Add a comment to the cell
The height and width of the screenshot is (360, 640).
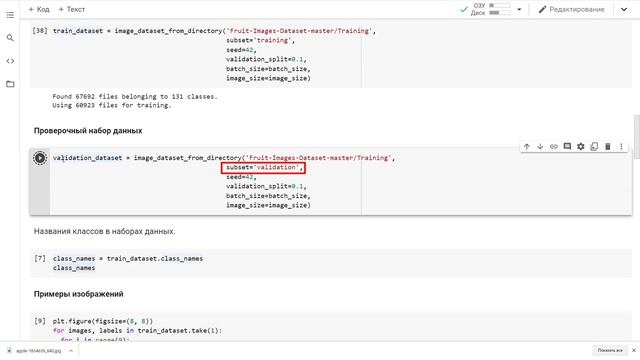pyautogui.click(x=567, y=147)
